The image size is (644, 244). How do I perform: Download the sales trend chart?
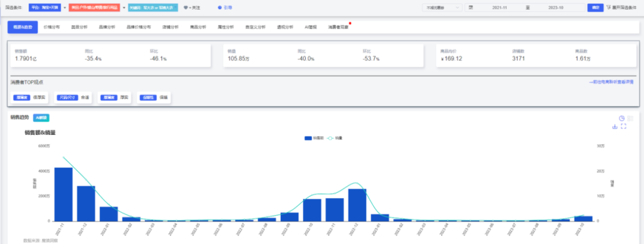tap(615, 126)
